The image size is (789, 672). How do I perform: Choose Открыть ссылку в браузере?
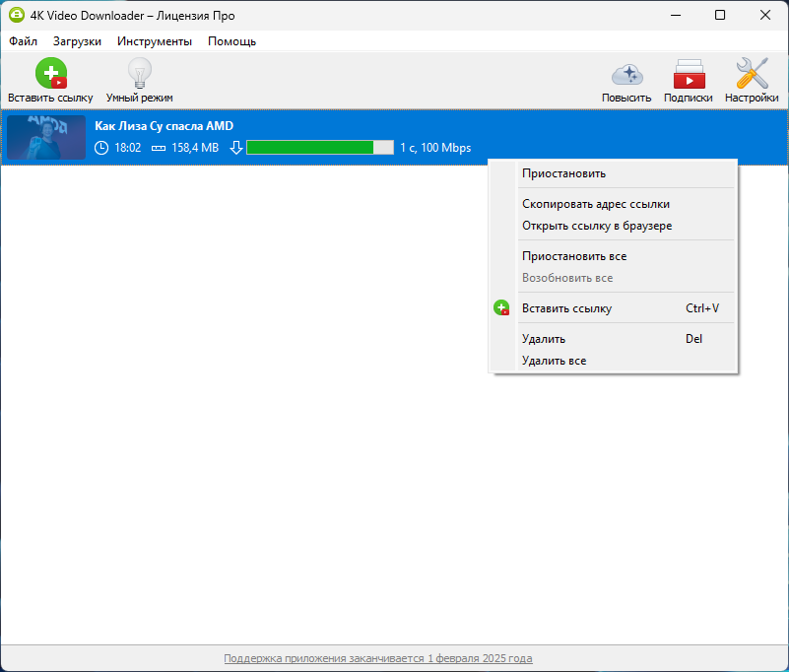pyautogui.click(x=597, y=226)
